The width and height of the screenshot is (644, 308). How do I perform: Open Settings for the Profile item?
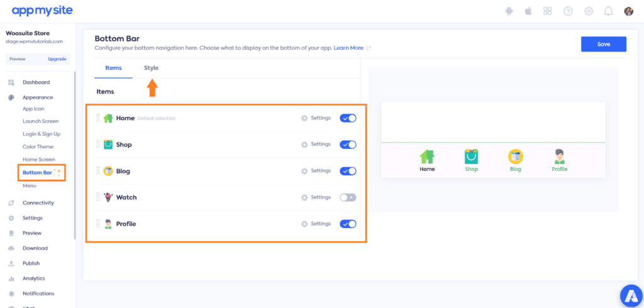pos(316,224)
